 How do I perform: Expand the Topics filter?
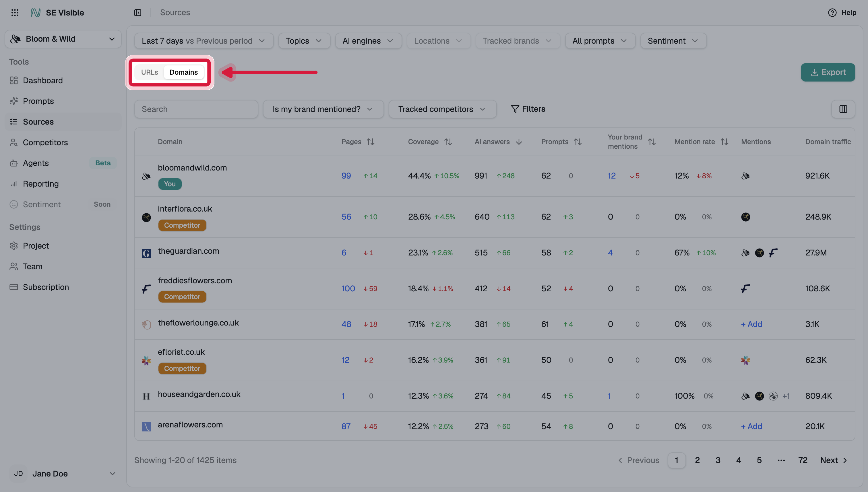click(304, 41)
